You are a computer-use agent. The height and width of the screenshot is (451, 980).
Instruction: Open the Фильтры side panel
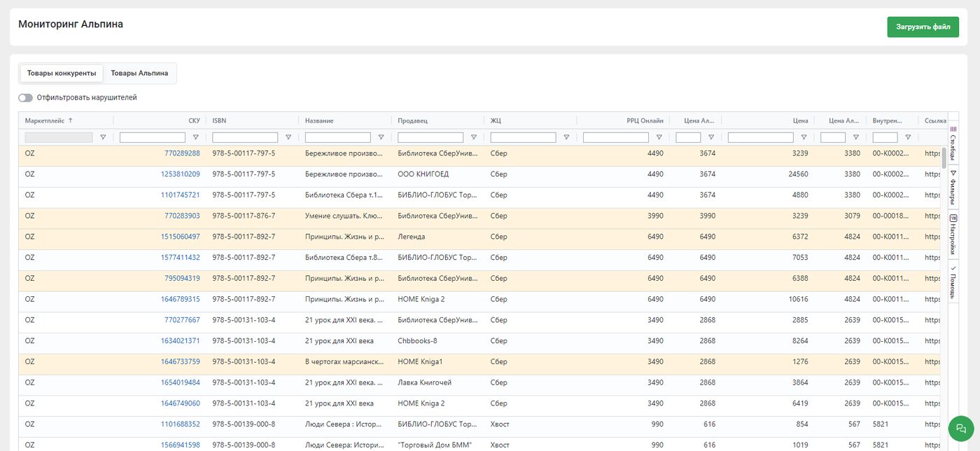tap(953, 186)
